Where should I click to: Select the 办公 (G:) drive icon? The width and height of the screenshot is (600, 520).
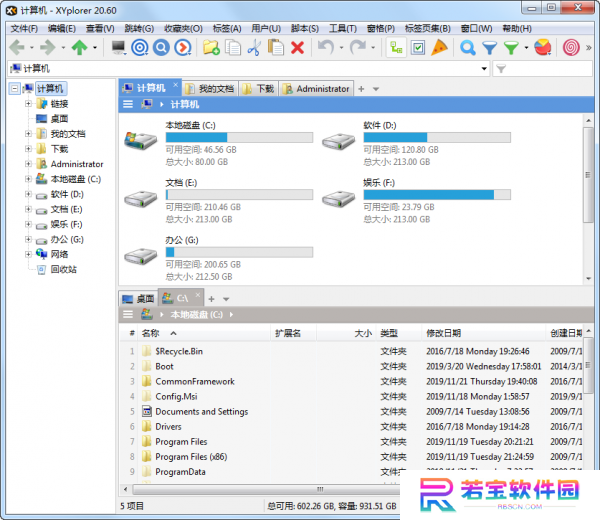coord(141,256)
